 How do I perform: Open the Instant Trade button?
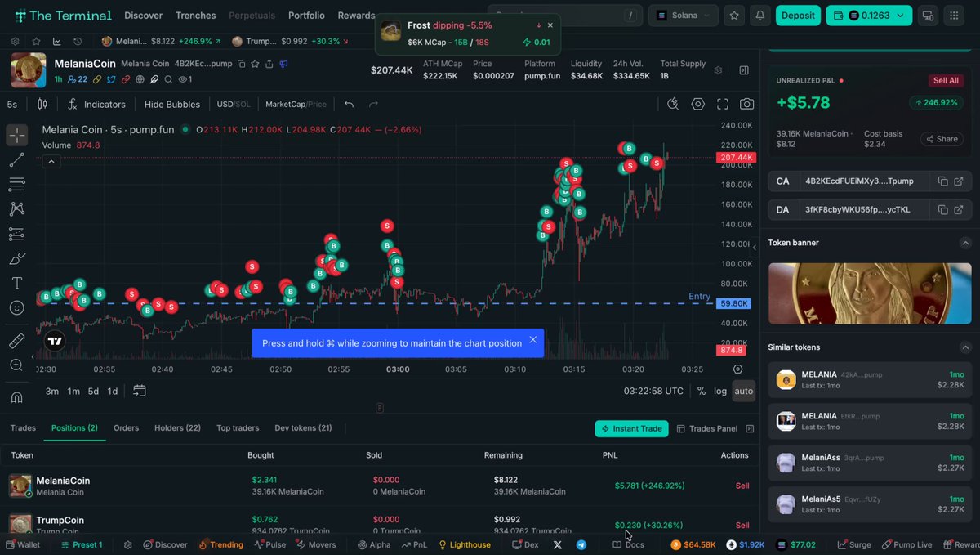pyautogui.click(x=631, y=428)
